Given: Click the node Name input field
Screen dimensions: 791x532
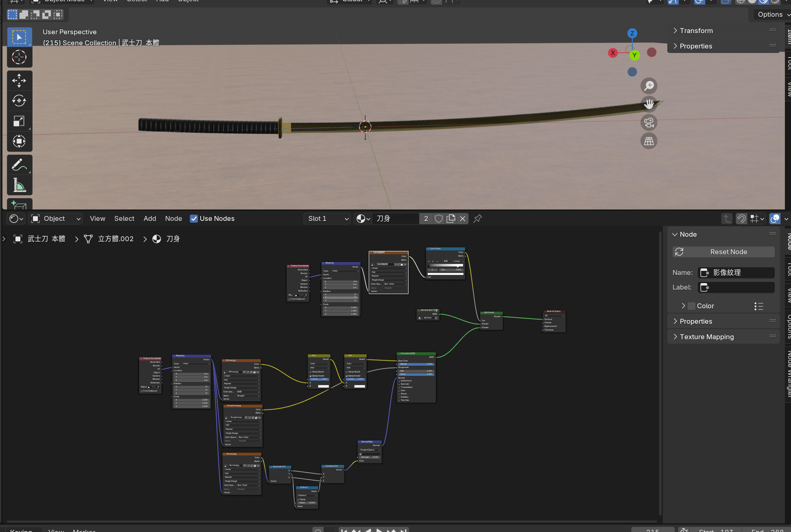Looking at the screenshot, I should pos(736,273).
